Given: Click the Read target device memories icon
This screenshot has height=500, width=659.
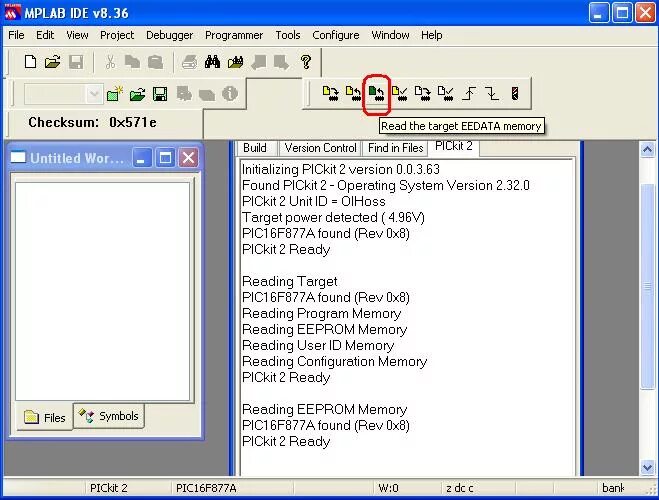Looking at the screenshot, I should (353, 93).
